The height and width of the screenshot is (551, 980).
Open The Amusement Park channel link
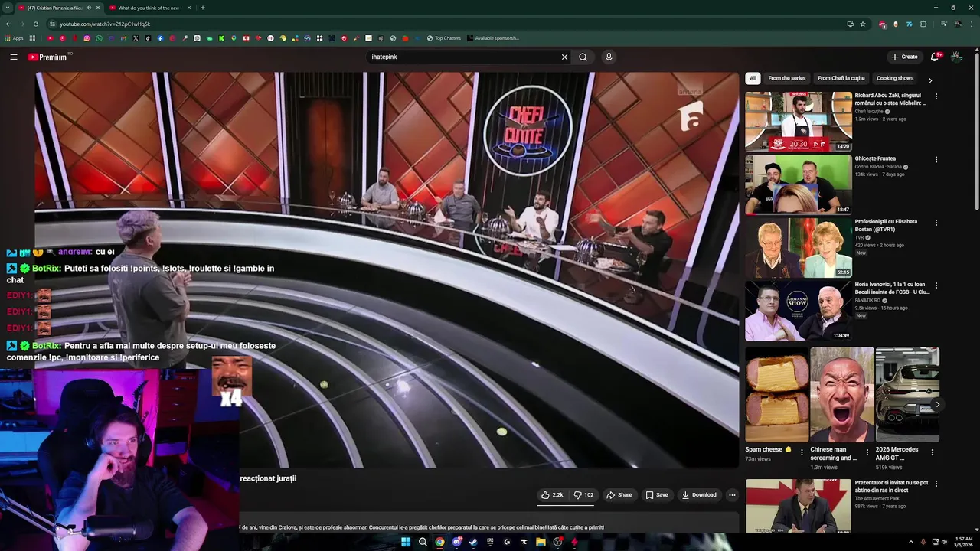point(877,498)
